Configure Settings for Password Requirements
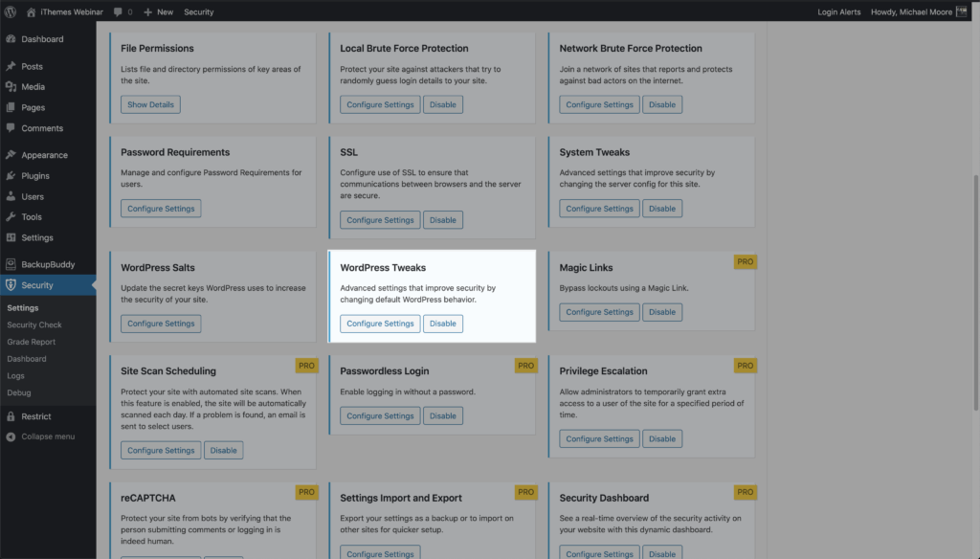 [x=161, y=209]
